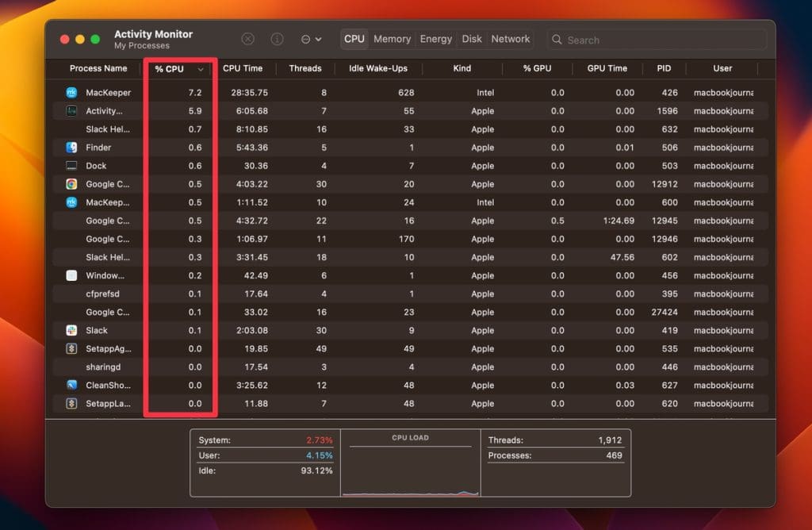Image resolution: width=812 pixels, height=530 pixels.
Task: Open process info with the i icon
Action: tap(277, 39)
